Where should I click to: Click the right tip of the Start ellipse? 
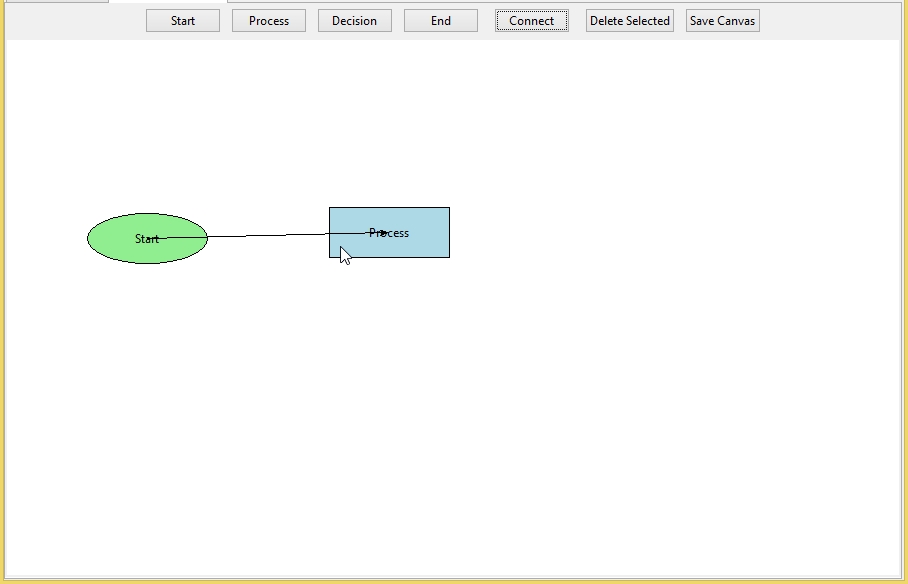click(x=207, y=238)
